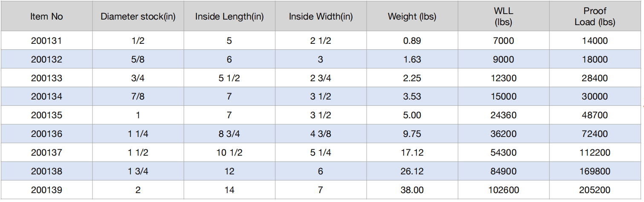
Task: Click the Item No column header
Action: tap(46, 17)
